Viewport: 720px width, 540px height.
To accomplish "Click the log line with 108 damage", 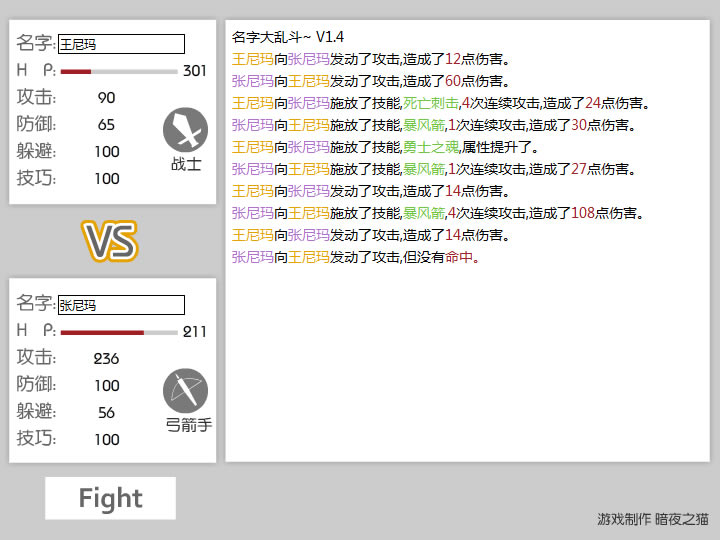I will coord(436,213).
